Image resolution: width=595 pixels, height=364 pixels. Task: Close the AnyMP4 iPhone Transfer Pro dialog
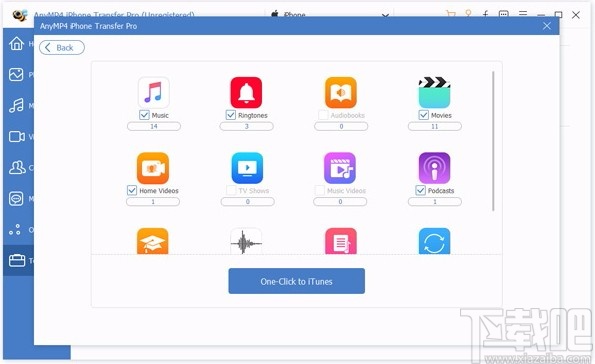[x=547, y=26]
